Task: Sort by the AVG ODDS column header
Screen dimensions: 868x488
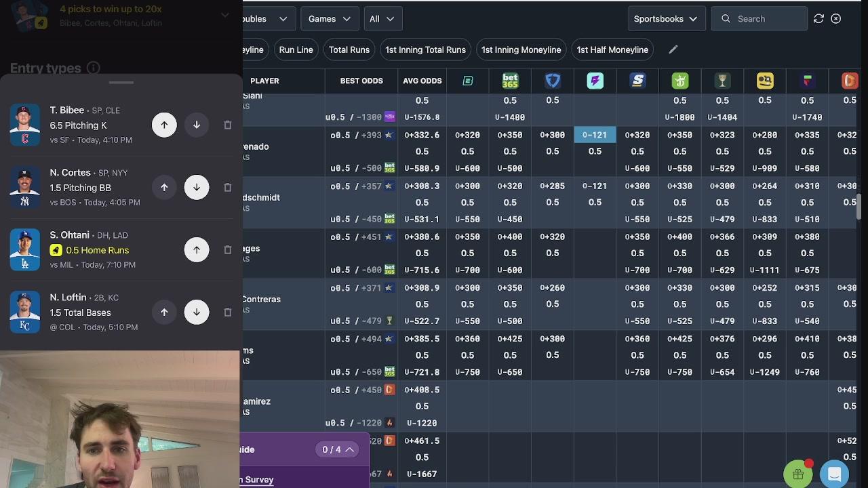Action: (x=422, y=81)
